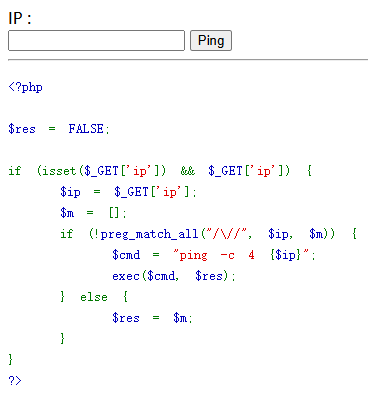
Task: Click the '$res = FALSE;' line
Action: 59,129
